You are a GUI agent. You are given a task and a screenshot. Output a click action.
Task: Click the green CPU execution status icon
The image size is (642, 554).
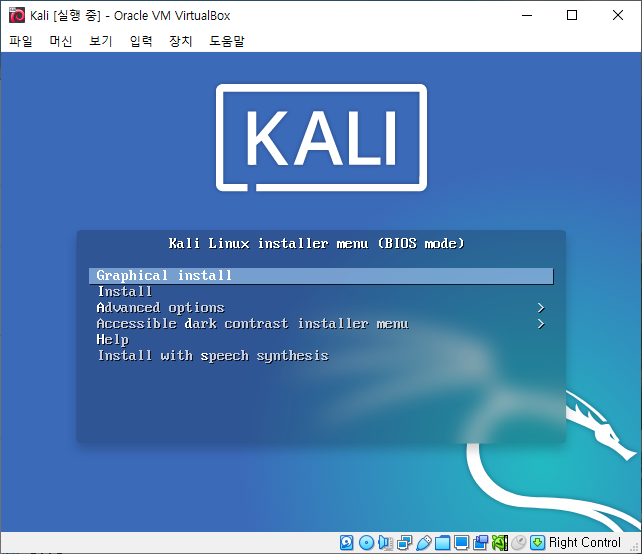coord(500,543)
